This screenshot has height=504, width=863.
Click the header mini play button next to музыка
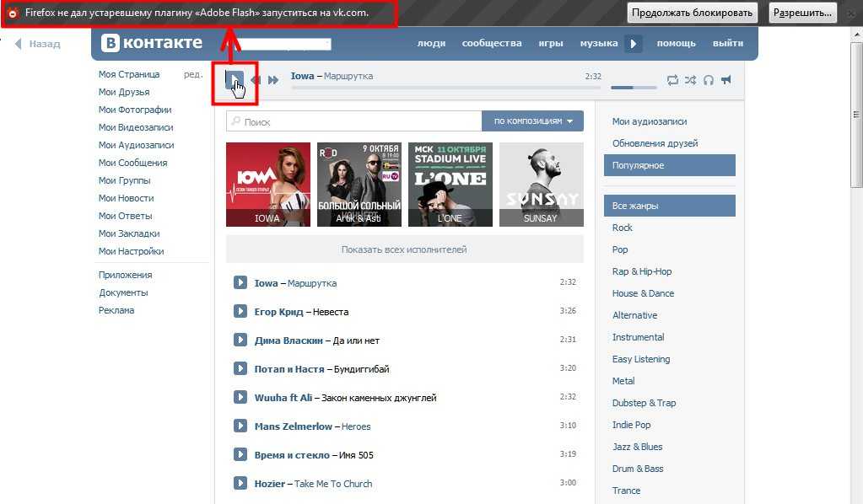[x=633, y=44]
